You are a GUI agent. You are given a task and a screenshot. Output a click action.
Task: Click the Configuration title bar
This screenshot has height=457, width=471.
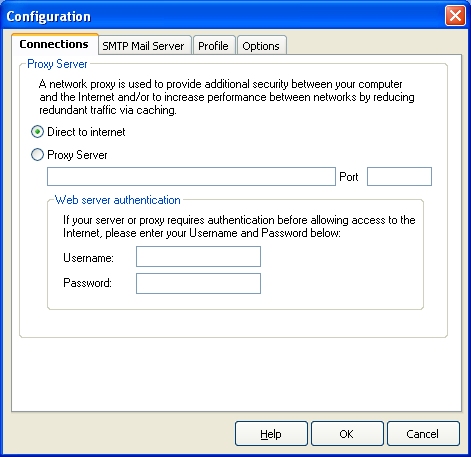pos(223,15)
